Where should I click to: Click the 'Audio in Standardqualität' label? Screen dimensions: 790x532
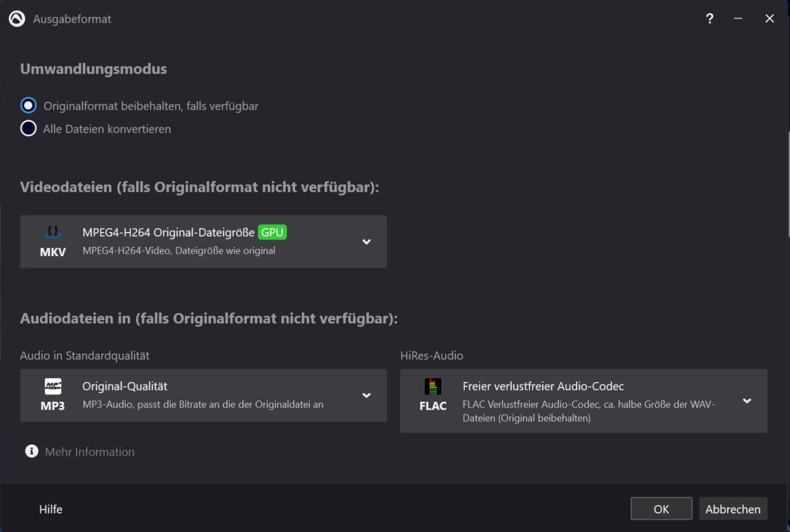(85, 355)
